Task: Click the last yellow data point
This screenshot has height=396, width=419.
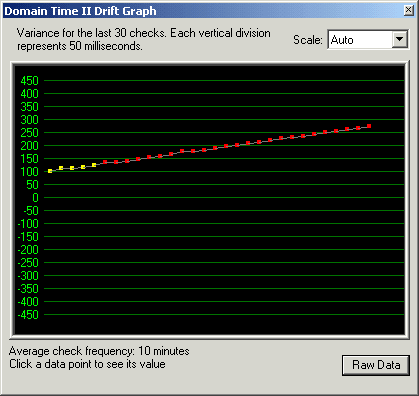Action: coord(94,165)
